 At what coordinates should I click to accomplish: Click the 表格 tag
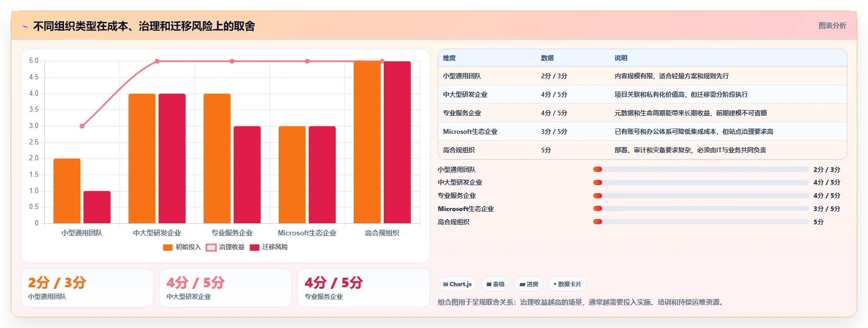click(x=495, y=284)
